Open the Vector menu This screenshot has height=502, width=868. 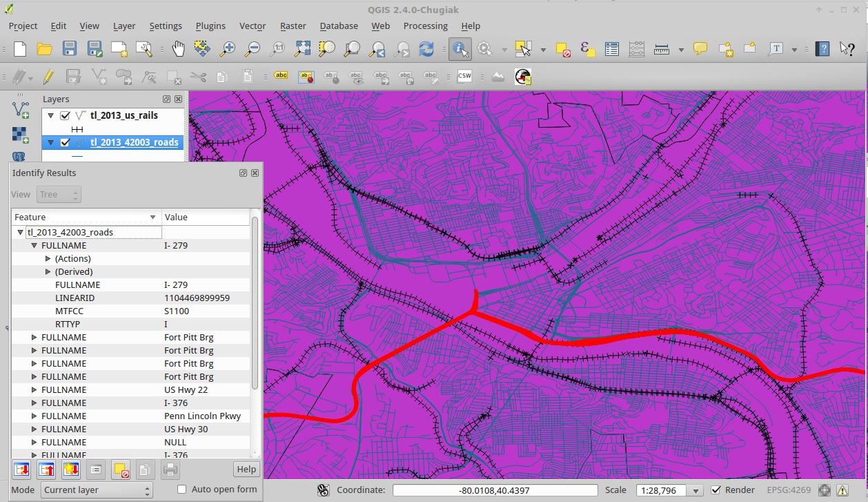pyautogui.click(x=252, y=26)
